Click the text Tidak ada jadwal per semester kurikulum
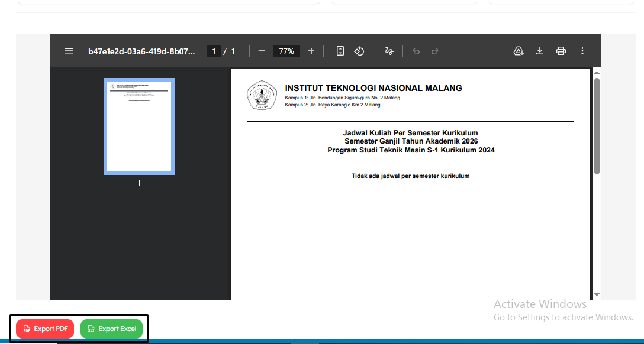The image size is (644, 344). (410, 176)
